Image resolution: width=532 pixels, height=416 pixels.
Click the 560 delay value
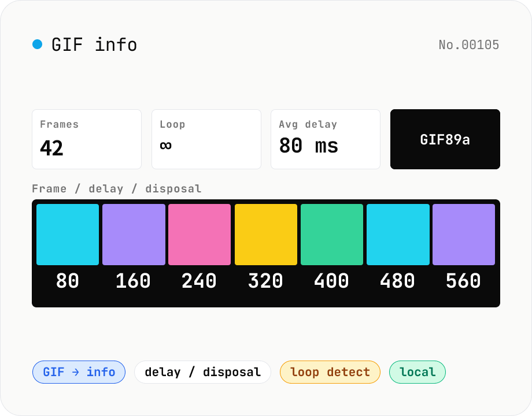point(463,281)
